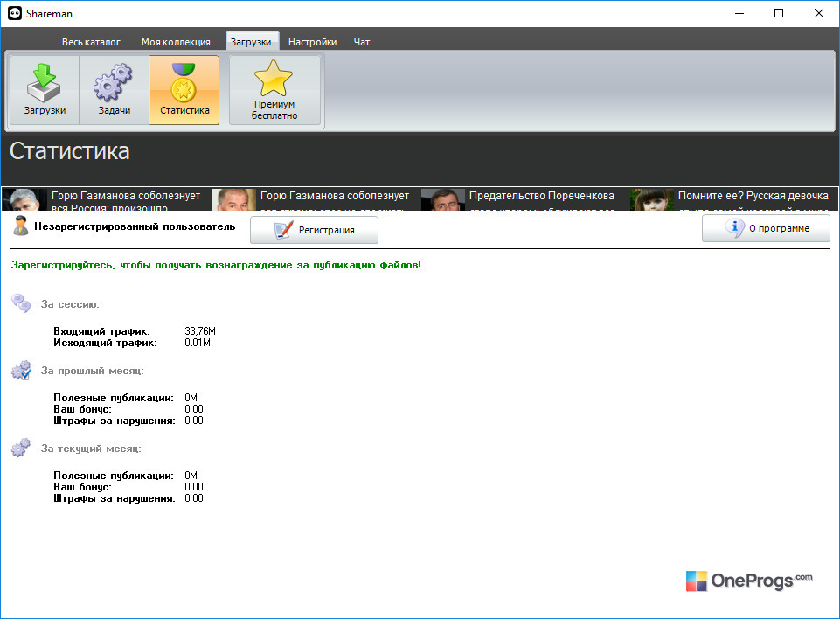Open the Чат tab
Image resolution: width=840 pixels, height=619 pixels.
(362, 42)
